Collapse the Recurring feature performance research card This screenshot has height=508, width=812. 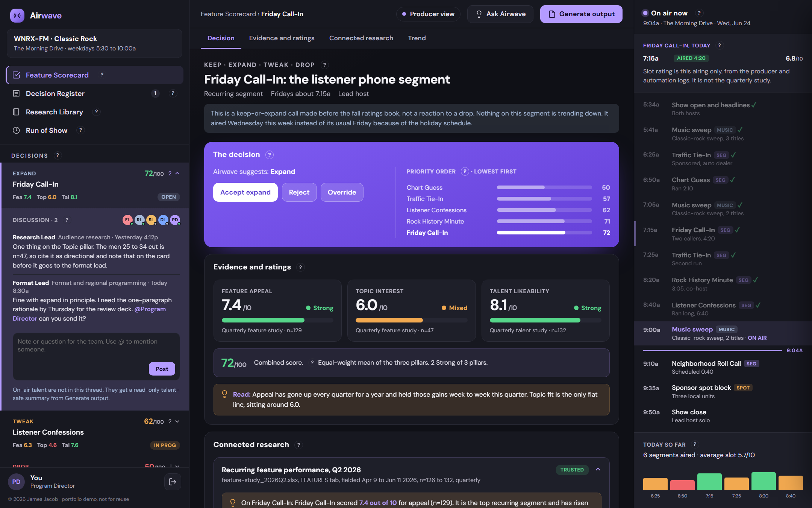[x=598, y=469]
